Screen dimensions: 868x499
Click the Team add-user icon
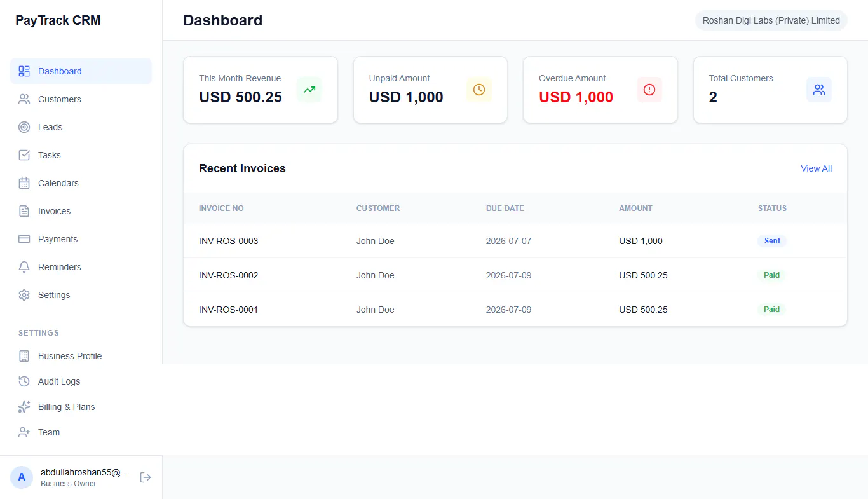[x=24, y=432]
